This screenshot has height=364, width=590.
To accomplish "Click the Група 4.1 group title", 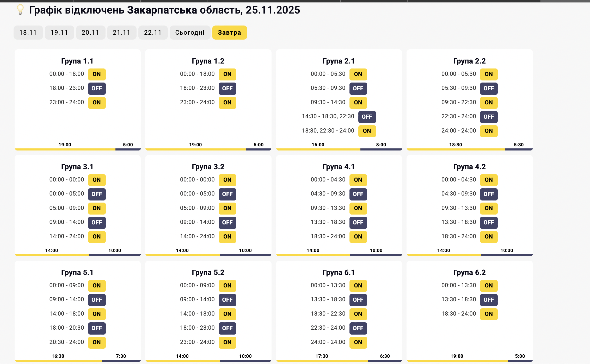I will (339, 167).
